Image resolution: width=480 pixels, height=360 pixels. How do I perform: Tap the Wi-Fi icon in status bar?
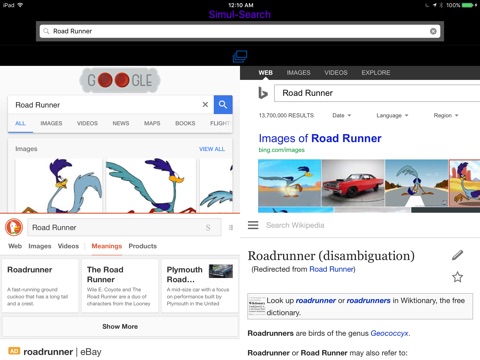point(20,5)
